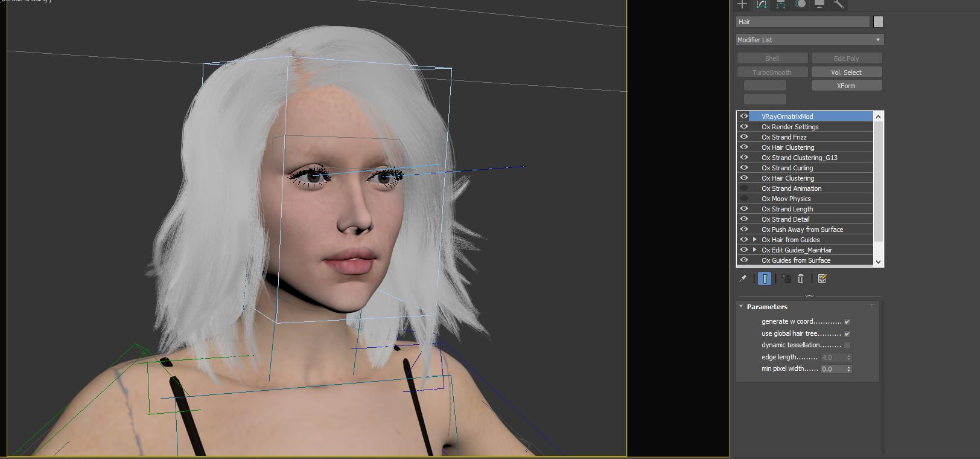Remove modifier with the trash icon

click(x=801, y=278)
